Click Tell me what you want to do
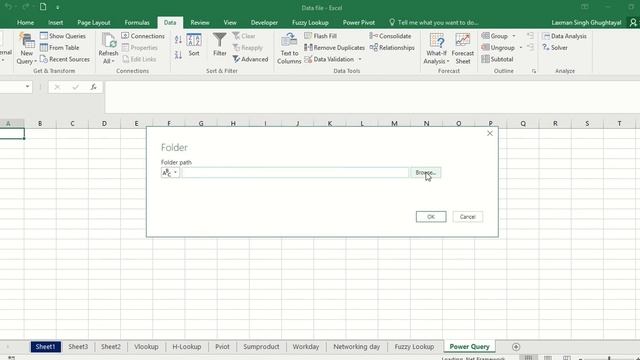640x360 pixels. click(433, 22)
